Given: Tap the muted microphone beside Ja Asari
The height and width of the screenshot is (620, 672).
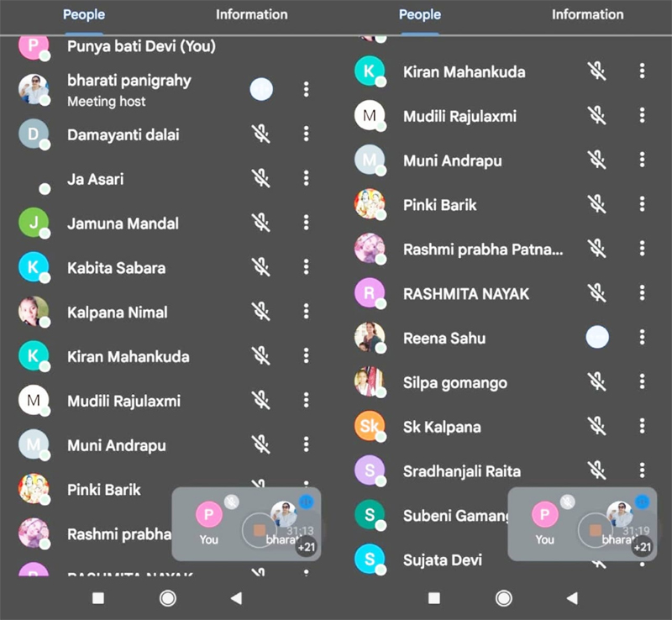Looking at the screenshot, I should 261,178.
